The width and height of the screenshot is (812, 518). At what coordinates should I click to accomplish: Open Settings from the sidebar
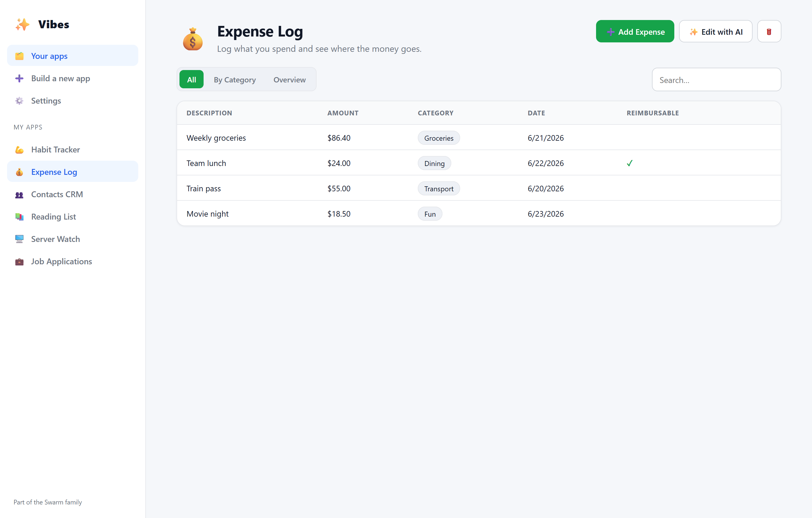tap(72, 101)
